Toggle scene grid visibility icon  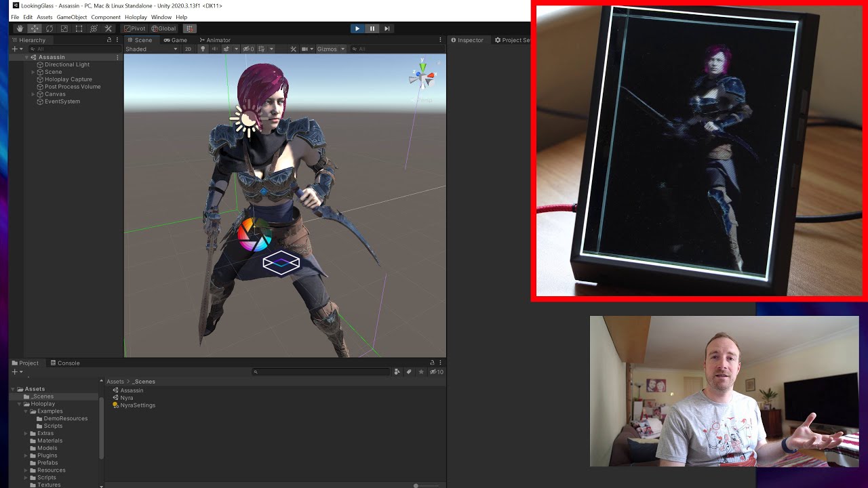262,49
